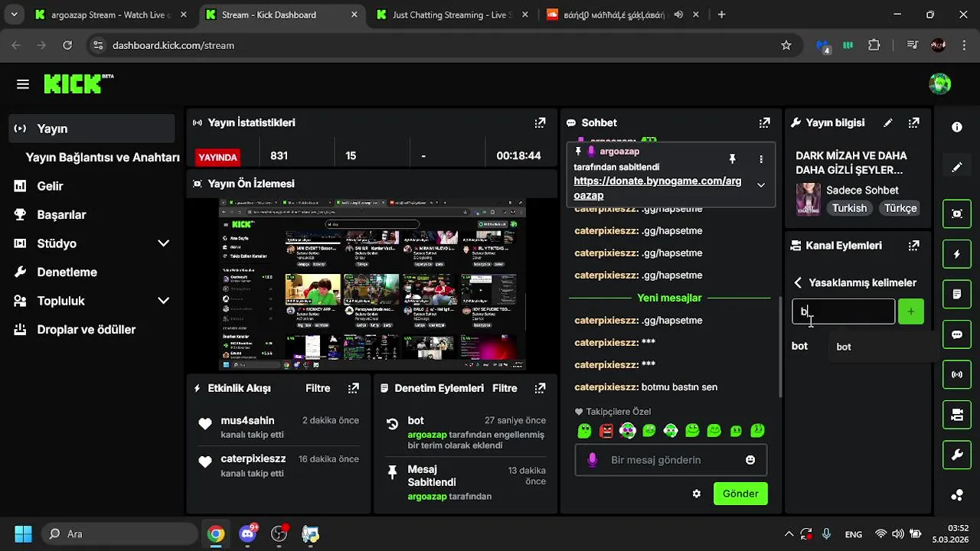Open Filtre in Etkinlik Akışı panel
The width and height of the screenshot is (980, 551).
[x=318, y=388]
